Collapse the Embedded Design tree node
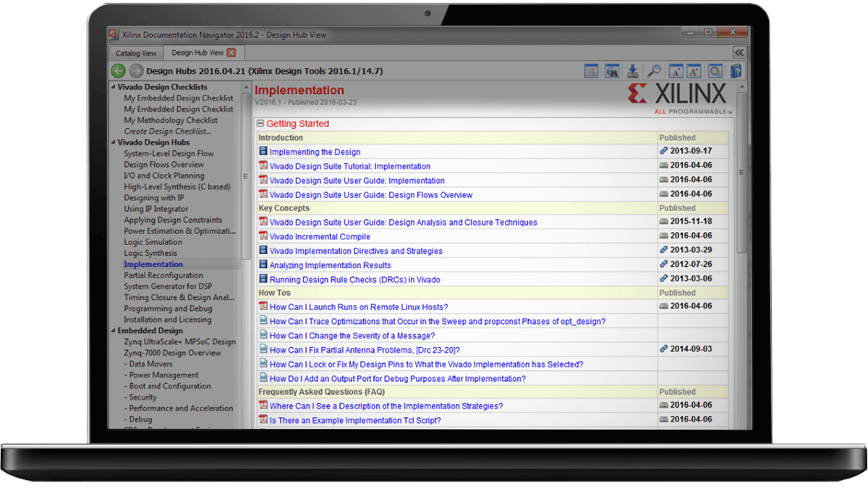The height and width of the screenshot is (488, 868). 113,330
